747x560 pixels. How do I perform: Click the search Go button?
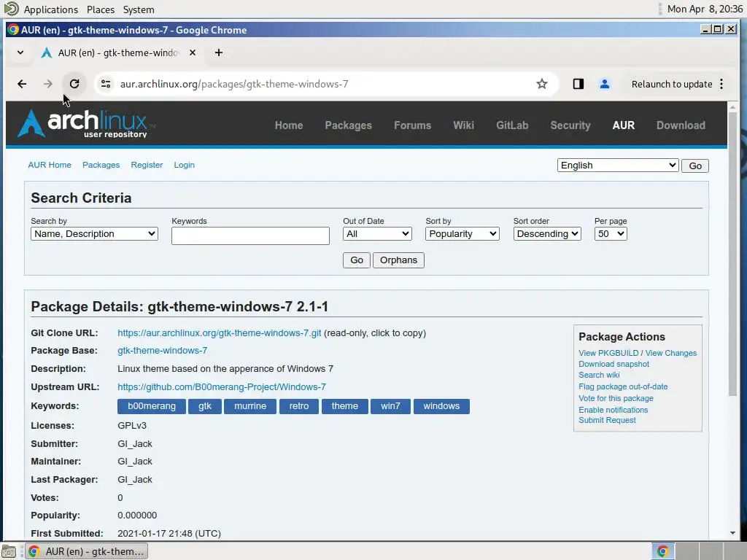point(356,260)
